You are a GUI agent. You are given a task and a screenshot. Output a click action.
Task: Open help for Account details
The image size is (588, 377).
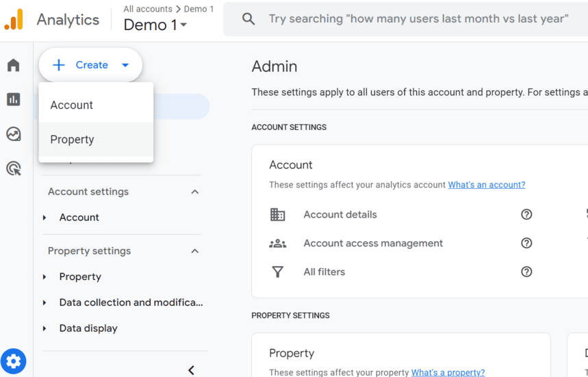(526, 214)
